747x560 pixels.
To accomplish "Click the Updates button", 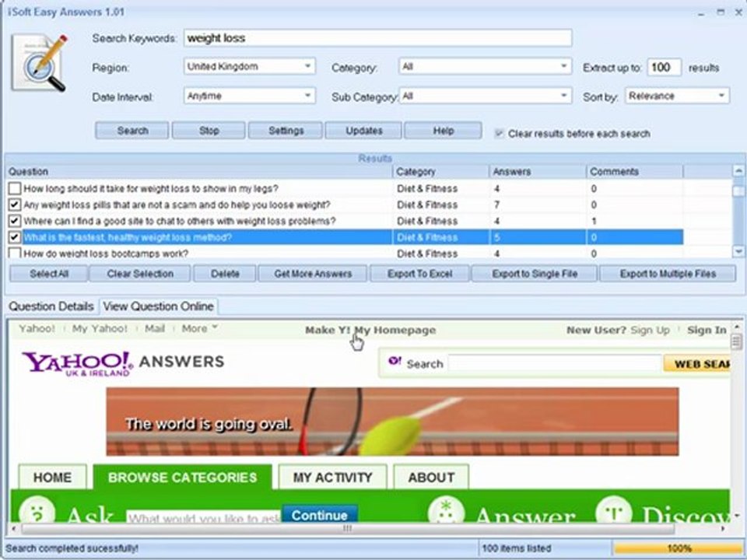I will (x=363, y=131).
